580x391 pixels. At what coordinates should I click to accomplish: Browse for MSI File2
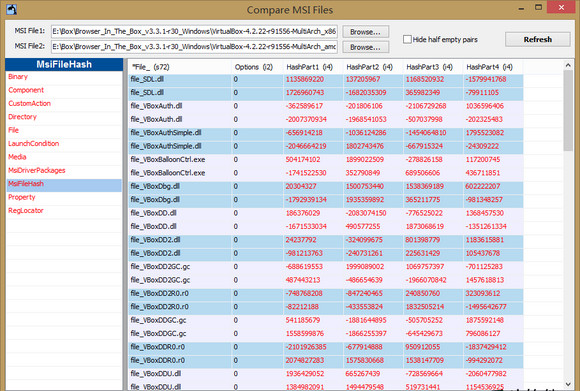[x=365, y=47]
